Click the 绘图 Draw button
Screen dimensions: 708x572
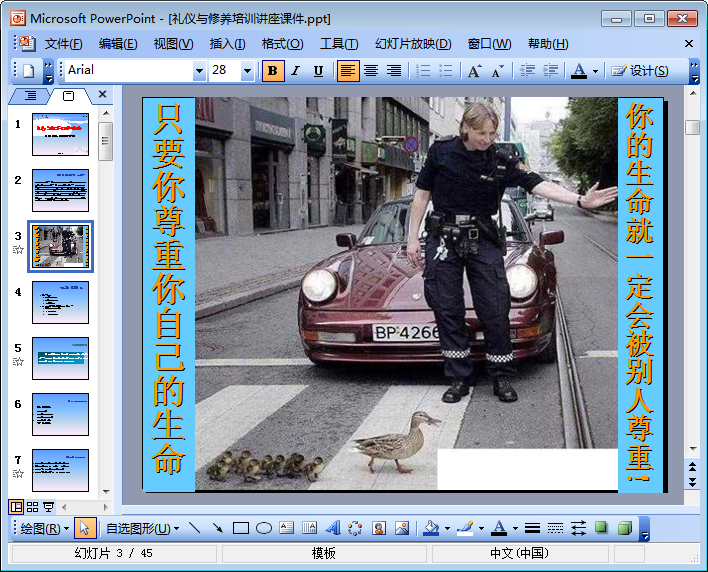(x=45, y=528)
